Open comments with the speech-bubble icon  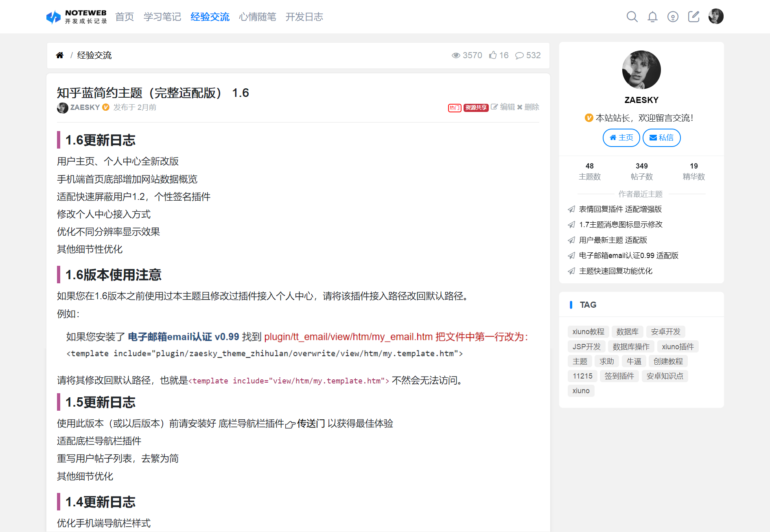pos(520,55)
